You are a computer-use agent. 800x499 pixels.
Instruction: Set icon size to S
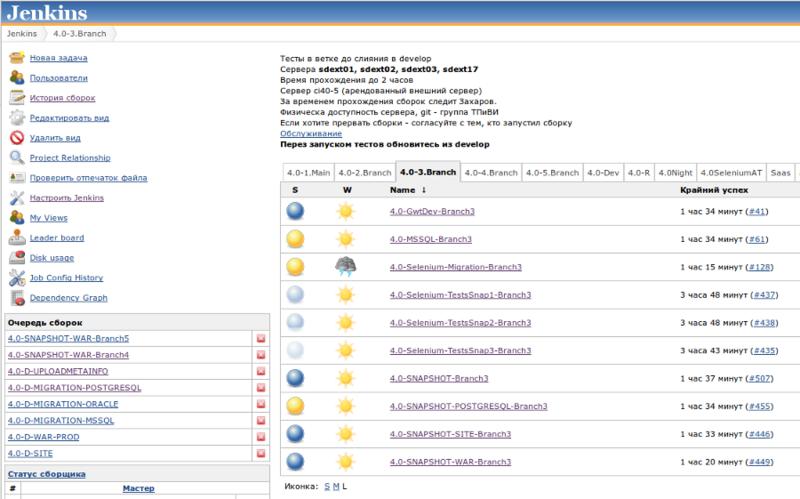(327, 486)
